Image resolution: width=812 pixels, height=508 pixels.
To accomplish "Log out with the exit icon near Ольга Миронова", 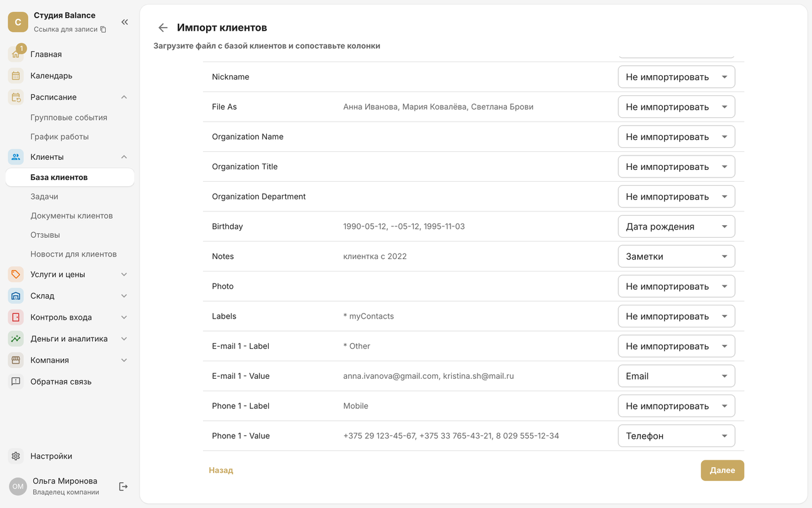I will coord(123,486).
